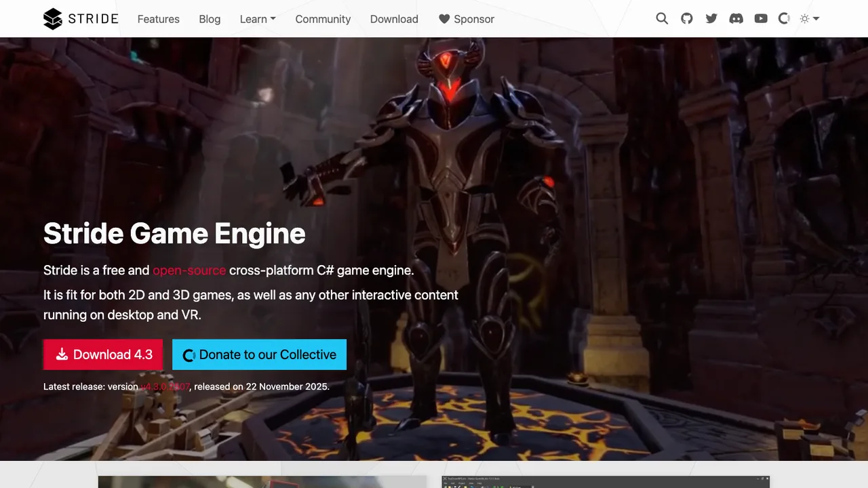
Task: Open the YouTube icon link
Action: 761,19
